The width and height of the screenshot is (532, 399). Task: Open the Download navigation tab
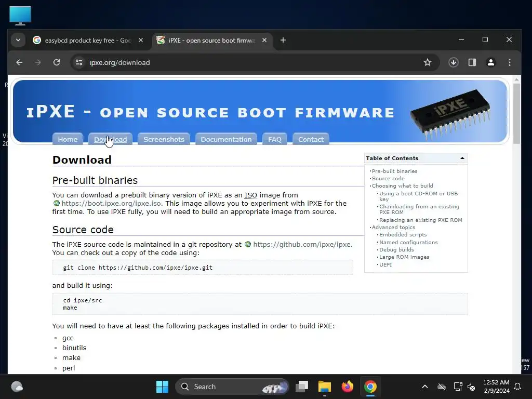110,139
